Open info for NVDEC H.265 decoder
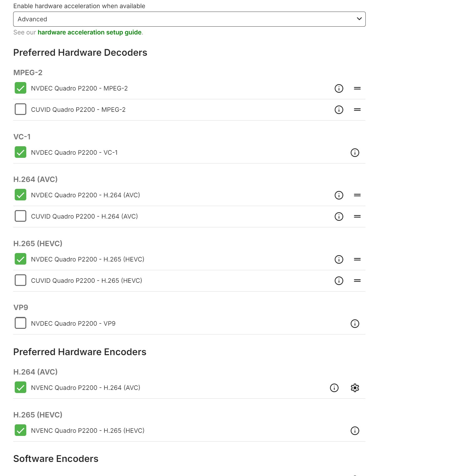Viewport: 470px width, 476px height. click(339, 259)
